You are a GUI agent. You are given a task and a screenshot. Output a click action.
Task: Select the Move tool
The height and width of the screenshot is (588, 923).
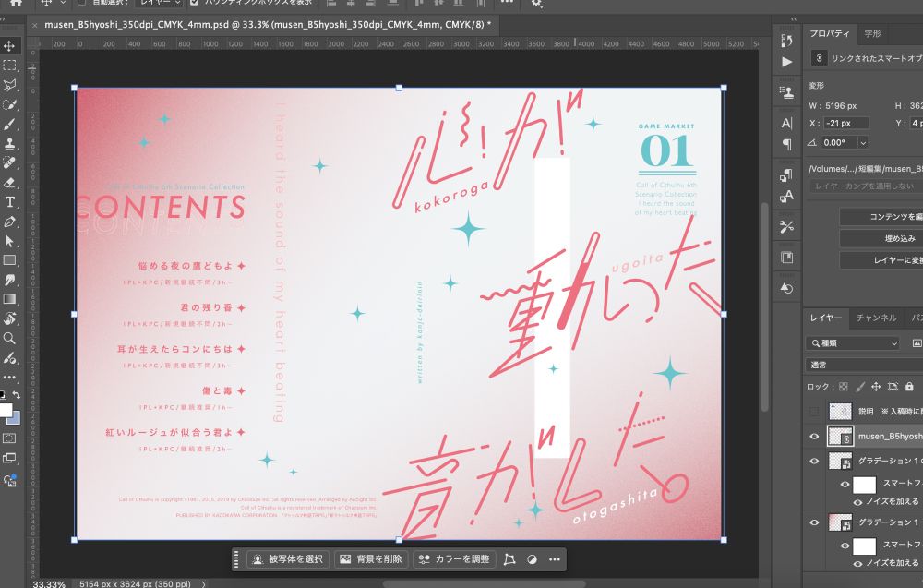(x=9, y=46)
